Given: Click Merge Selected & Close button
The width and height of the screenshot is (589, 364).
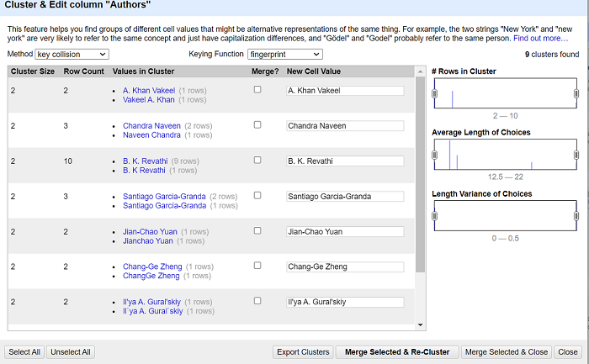Looking at the screenshot, I should 507,352.
